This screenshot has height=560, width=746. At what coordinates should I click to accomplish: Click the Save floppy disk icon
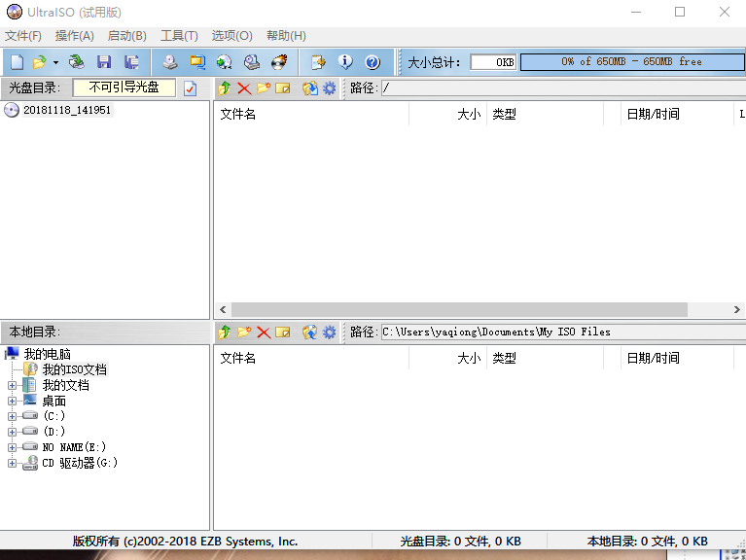tap(104, 62)
